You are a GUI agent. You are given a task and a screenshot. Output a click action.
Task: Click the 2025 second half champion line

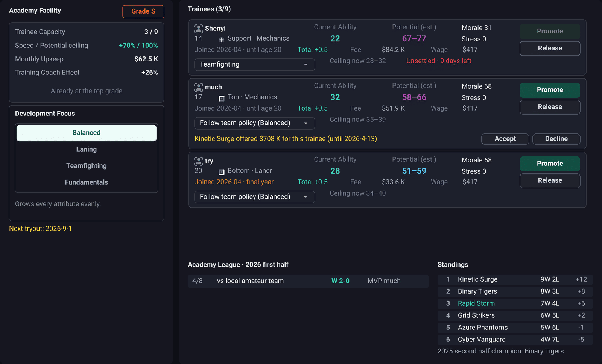500,351
